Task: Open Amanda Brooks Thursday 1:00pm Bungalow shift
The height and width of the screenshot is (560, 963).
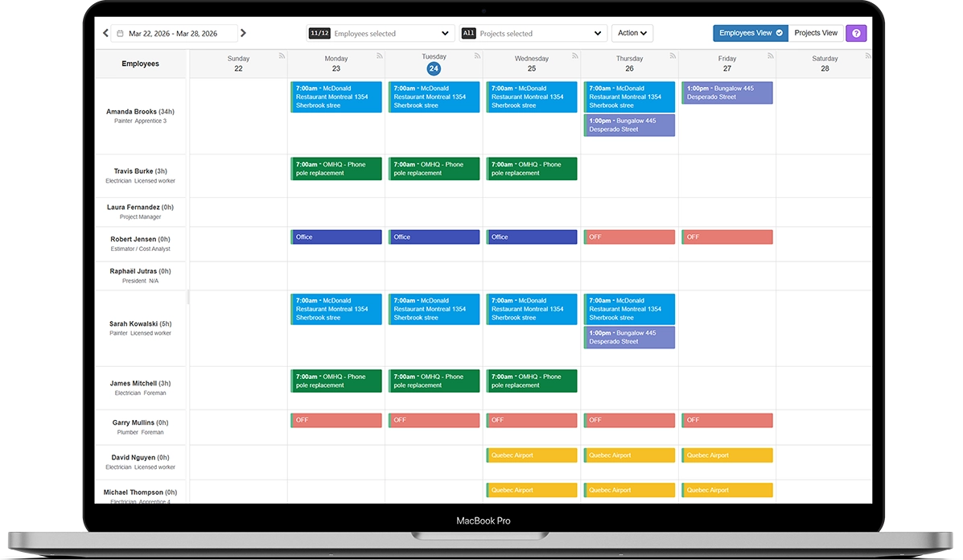Action: tap(629, 126)
